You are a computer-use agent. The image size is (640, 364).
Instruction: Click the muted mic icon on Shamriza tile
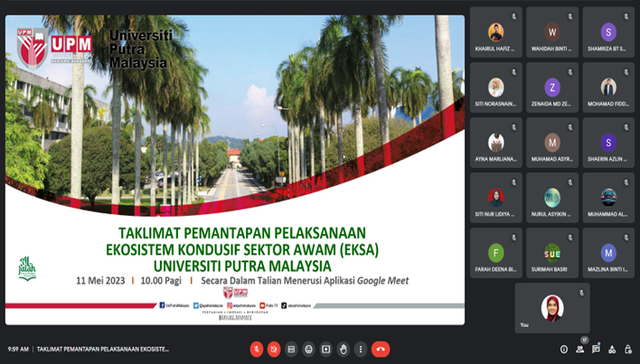(x=626, y=17)
